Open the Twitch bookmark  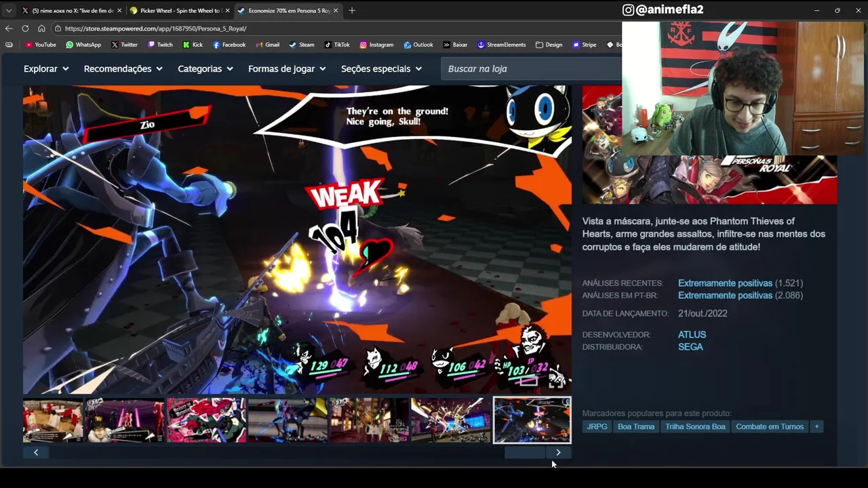(160, 45)
